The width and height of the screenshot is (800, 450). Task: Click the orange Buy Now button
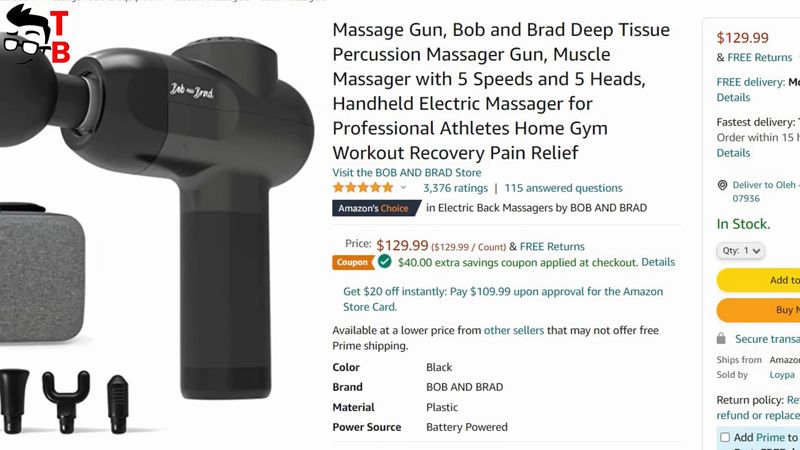(759, 310)
